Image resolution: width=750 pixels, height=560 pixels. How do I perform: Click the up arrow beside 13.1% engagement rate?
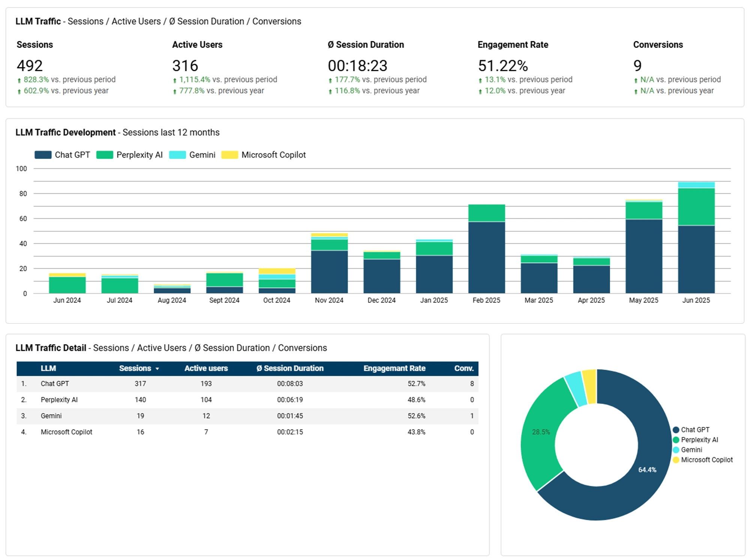480,80
